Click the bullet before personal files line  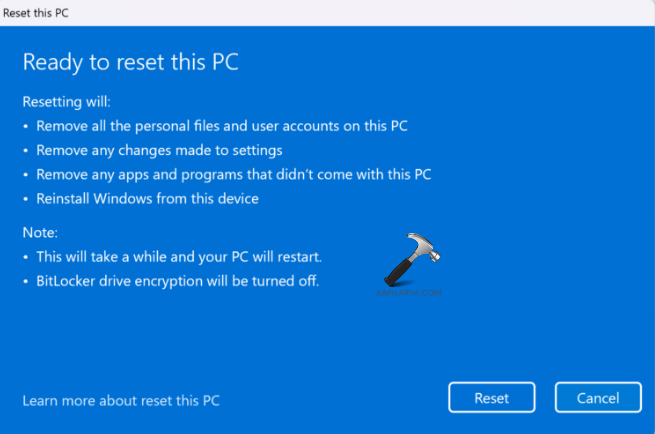tap(26, 126)
